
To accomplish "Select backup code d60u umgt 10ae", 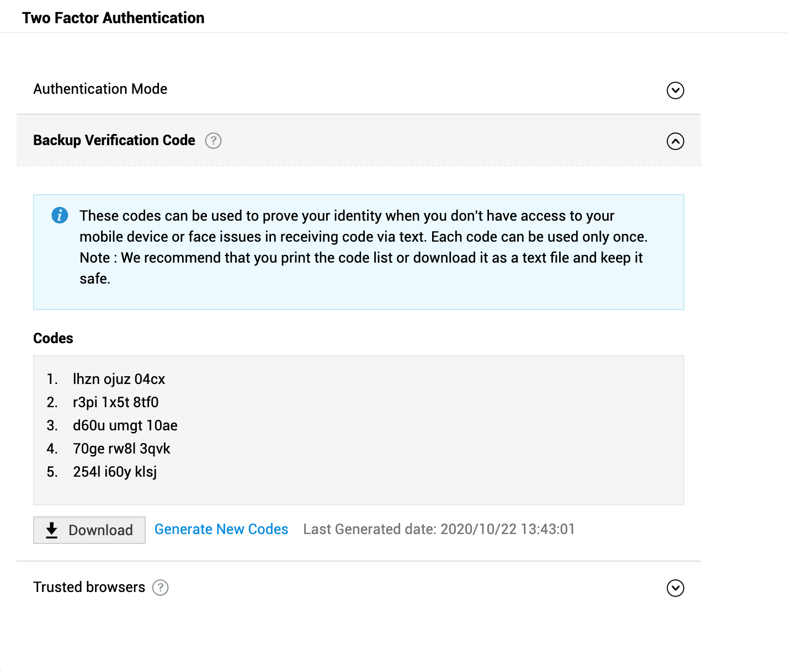I will coord(125,425).
